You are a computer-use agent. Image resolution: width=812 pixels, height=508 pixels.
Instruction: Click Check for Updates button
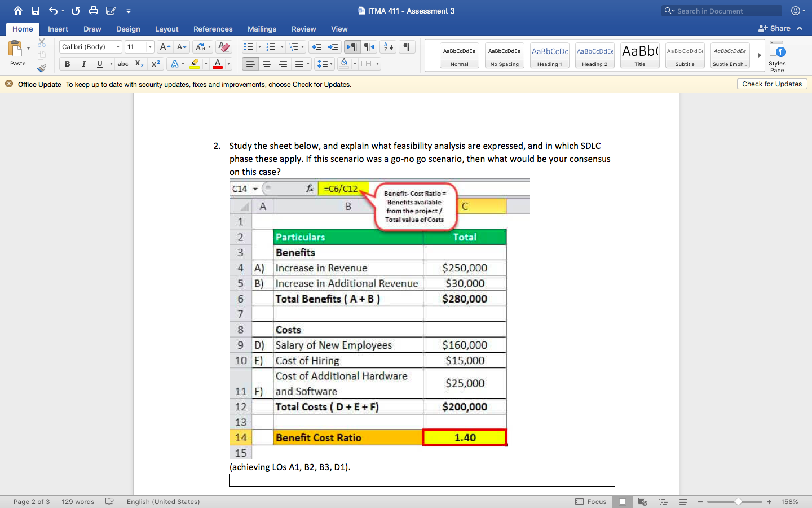[x=772, y=84]
